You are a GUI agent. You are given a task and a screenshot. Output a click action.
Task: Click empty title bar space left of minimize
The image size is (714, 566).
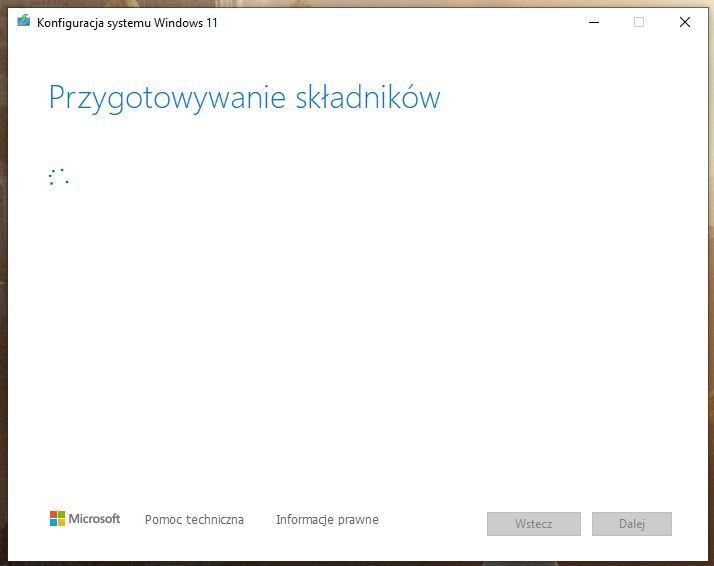tap(400, 22)
